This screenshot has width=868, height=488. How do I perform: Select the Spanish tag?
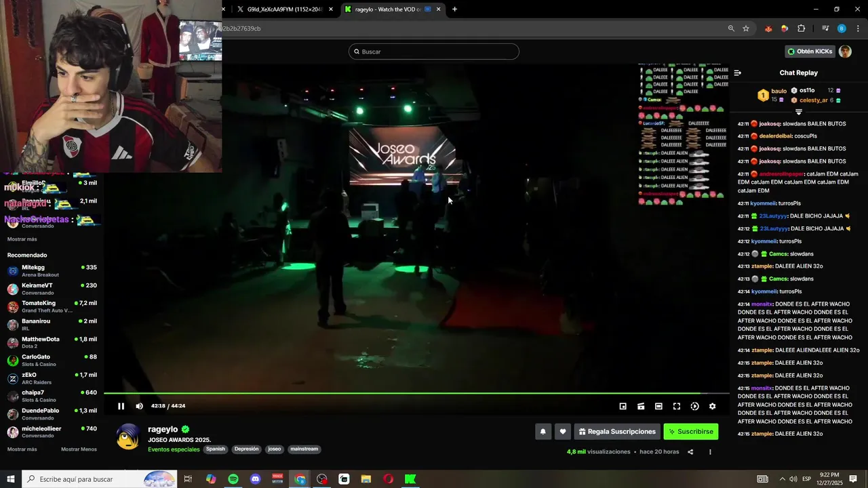pyautogui.click(x=216, y=449)
